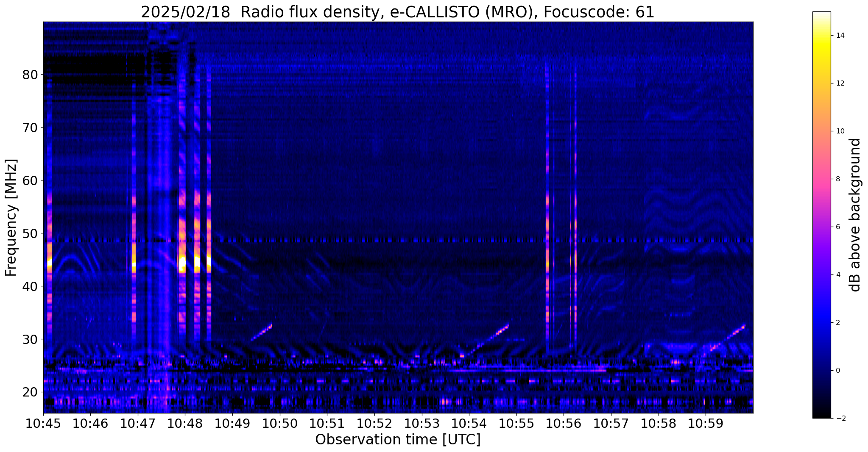868x452 pixels.
Task: Click the colorbar tick label 4
Action: point(837,275)
